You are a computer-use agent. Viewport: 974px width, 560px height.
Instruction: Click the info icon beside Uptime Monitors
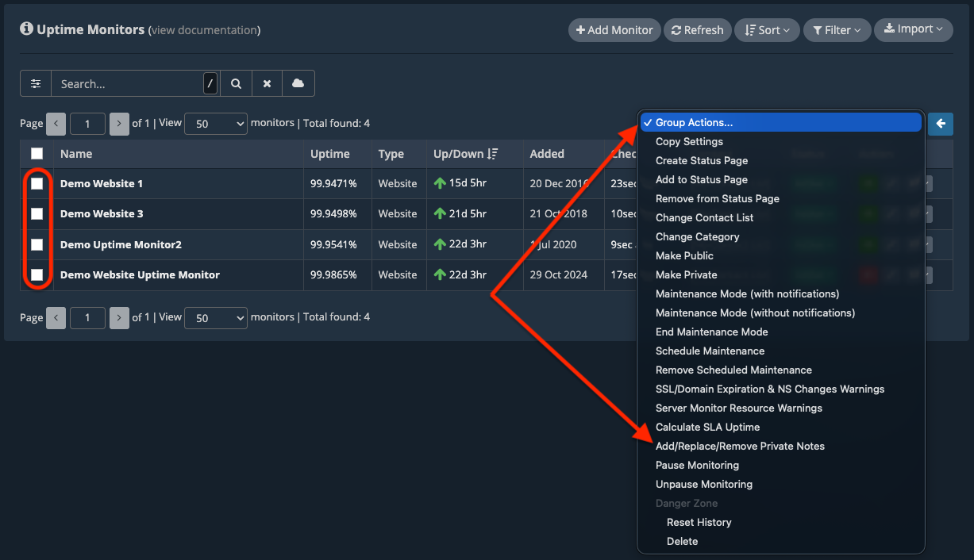pyautogui.click(x=26, y=29)
